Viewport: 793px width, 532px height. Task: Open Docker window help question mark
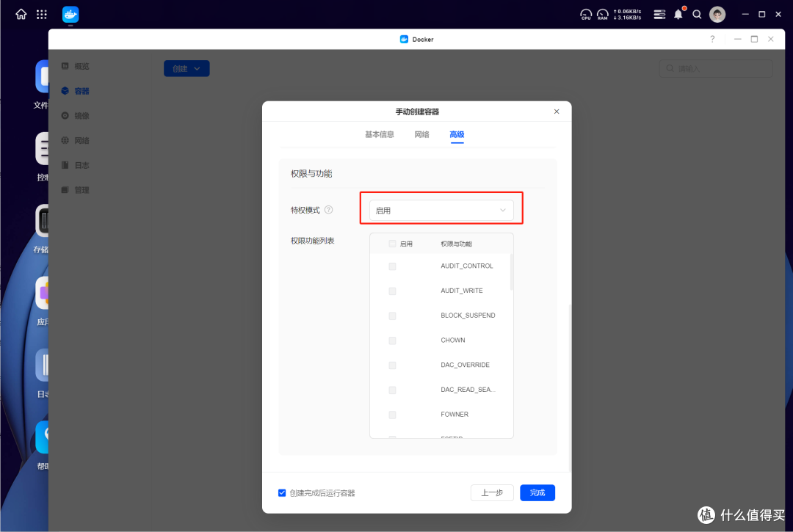(x=712, y=39)
